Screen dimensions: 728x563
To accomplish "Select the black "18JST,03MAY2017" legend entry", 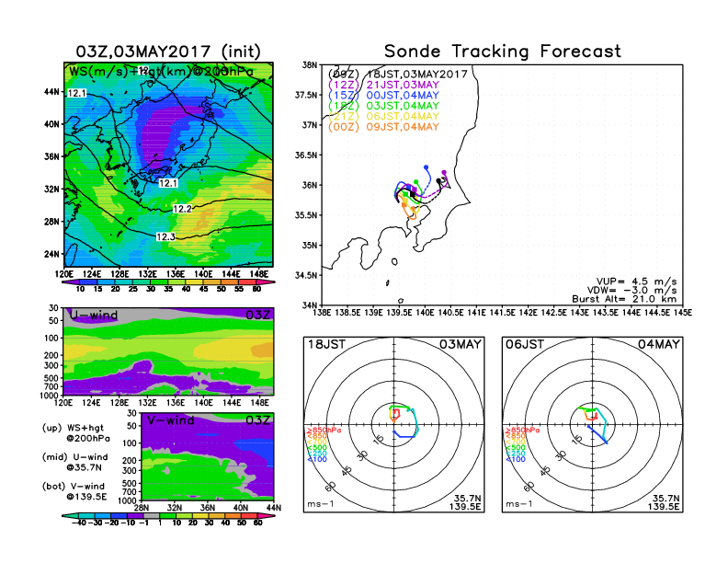I will point(417,75).
